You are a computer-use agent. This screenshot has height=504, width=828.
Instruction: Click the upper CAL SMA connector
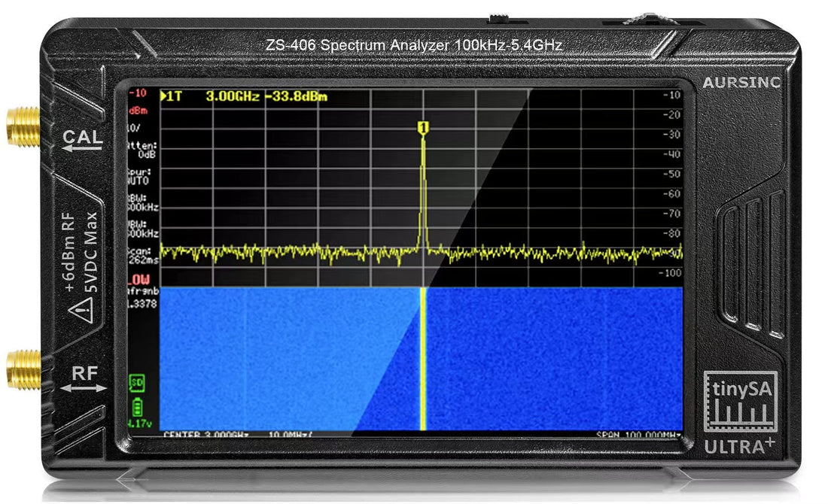23,124
